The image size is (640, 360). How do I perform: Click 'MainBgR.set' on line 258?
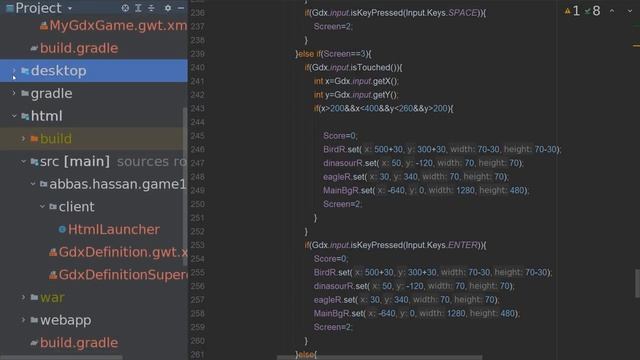tap(338, 313)
